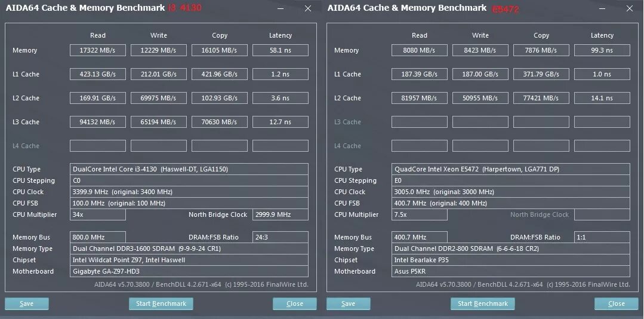The image size is (644, 319).
Task: Select L3 Cache Latency 12.7 ns
Action: click(x=281, y=122)
